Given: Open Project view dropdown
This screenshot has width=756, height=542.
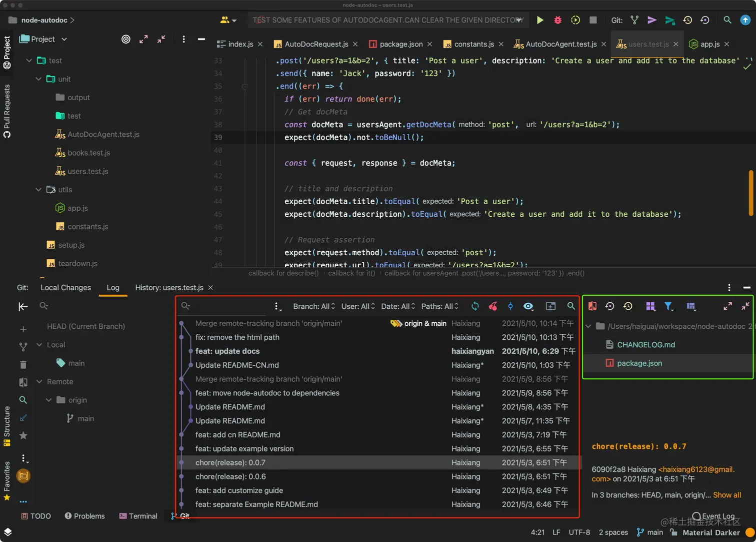Looking at the screenshot, I should (43, 39).
